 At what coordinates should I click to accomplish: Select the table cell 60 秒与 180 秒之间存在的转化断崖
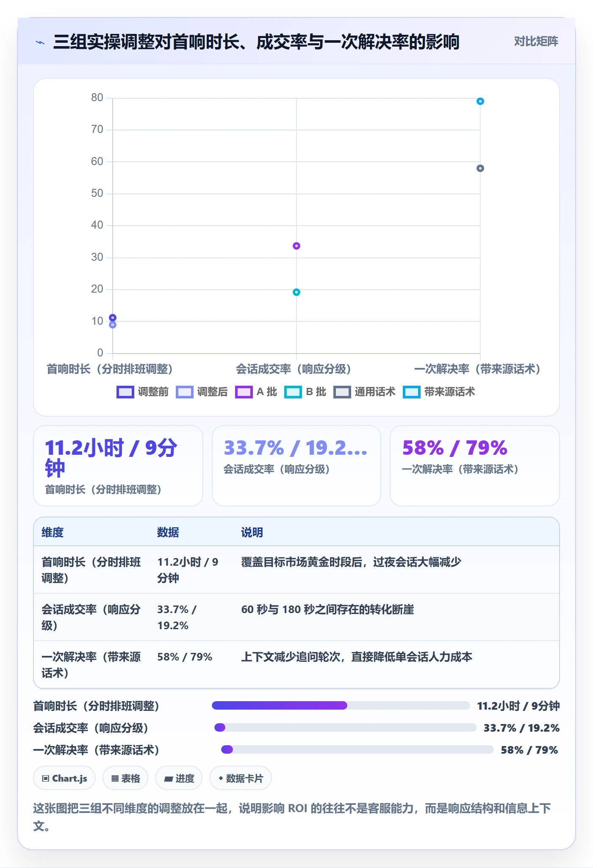[396, 617]
